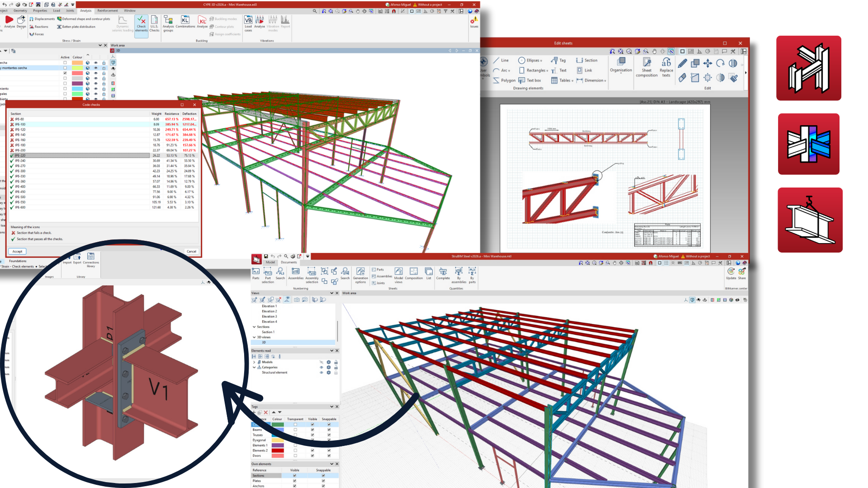Viewport: 868px width, 488px height.
Task: Click the U.L.S. Checks icon
Action: point(154,21)
